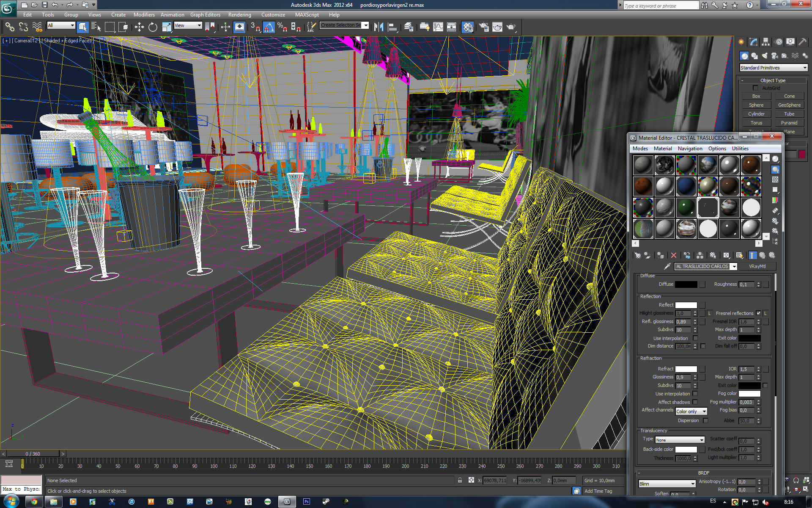812x508 pixels.
Task: Toggle Angle Snap in main toolbar
Action: 269,28
